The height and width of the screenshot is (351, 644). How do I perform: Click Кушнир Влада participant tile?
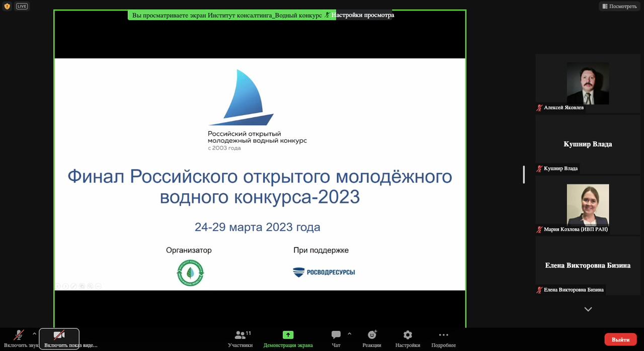pos(588,144)
